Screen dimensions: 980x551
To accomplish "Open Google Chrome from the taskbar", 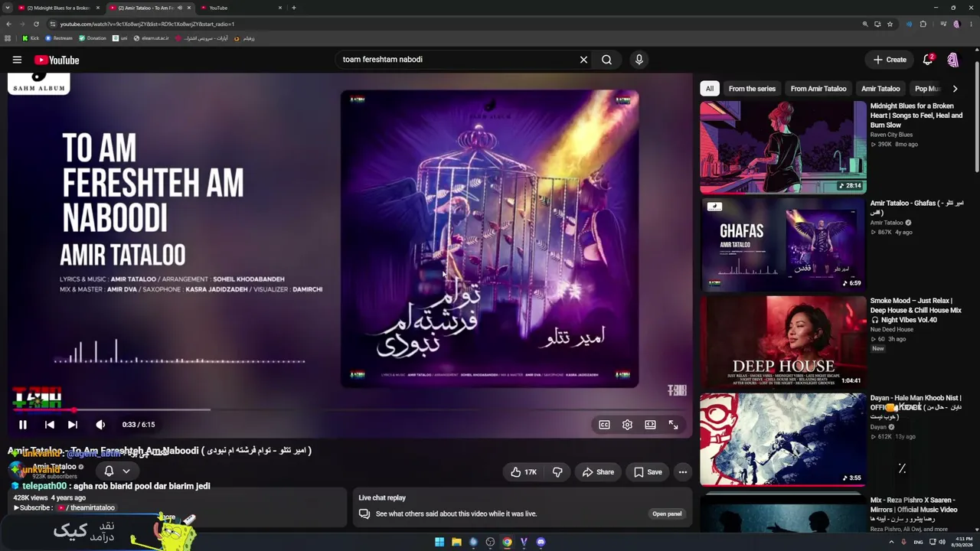I will (x=507, y=542).
